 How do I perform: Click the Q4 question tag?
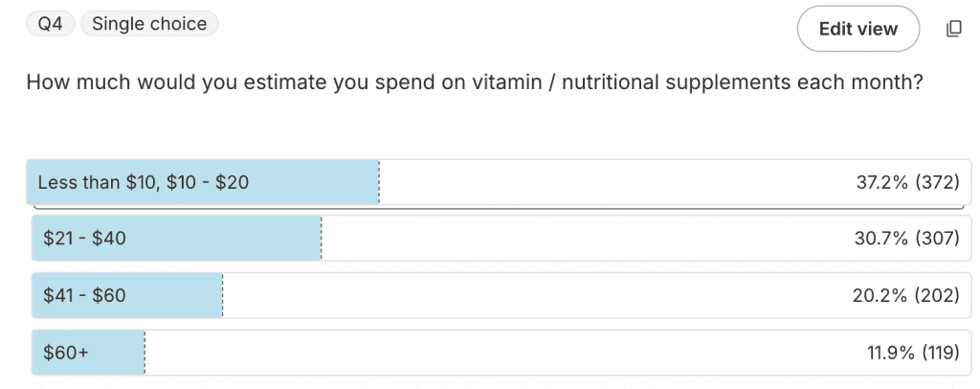(x=50, y=24)
